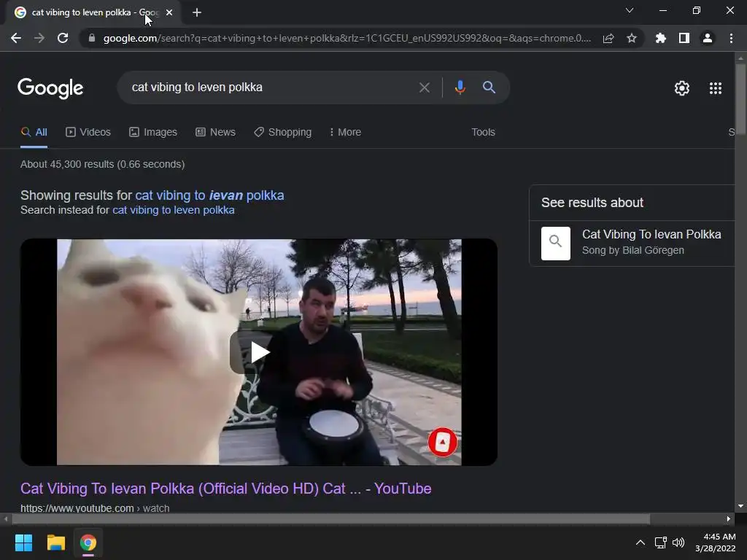The height and width of the screenshot is (560, 747).
Task: Open the Chrome three-dot menu
Action: click(x=731, y=38)
